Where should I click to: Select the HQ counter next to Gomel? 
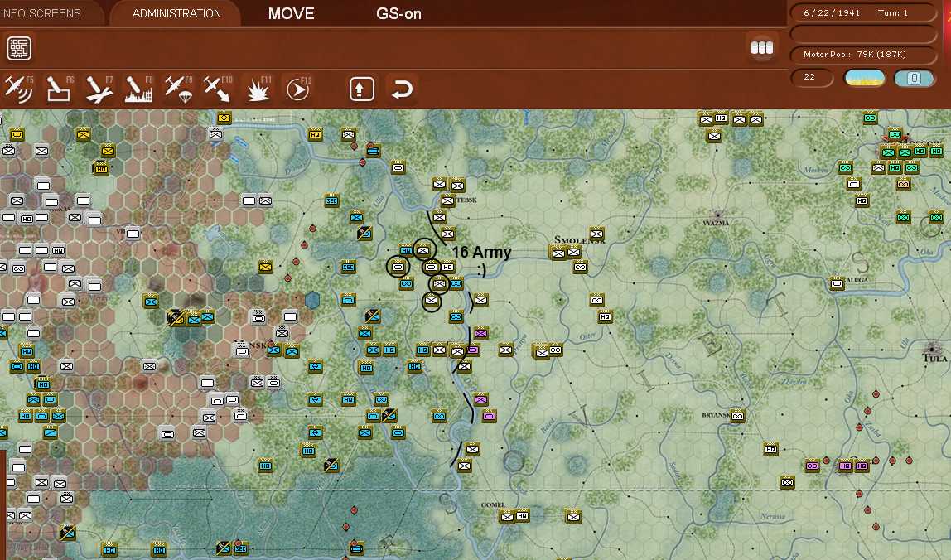[x=522, y=516]
